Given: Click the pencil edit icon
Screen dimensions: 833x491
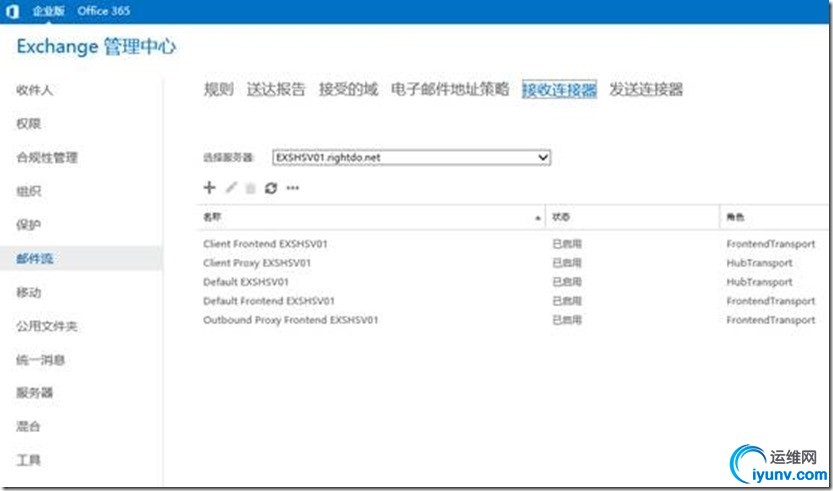Looking at the screenshot, I should click(x=231, y=188).
